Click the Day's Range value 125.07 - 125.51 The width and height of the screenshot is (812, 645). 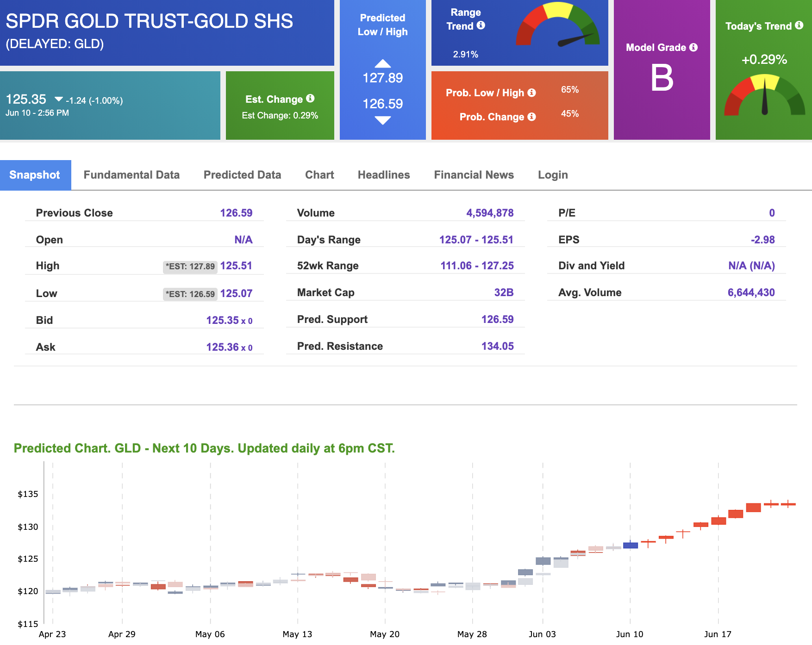coord(476,240)
